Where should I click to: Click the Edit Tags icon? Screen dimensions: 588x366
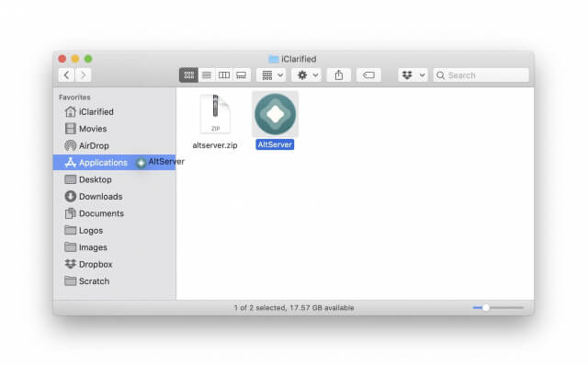click(x=368, y=75)
